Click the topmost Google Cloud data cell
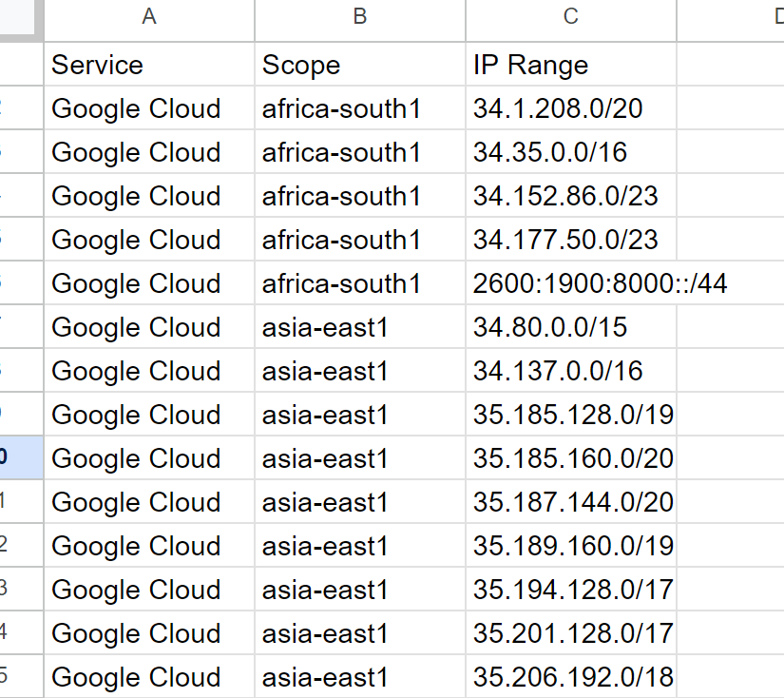Screen dimensions: 784x698 coord(149,108)
